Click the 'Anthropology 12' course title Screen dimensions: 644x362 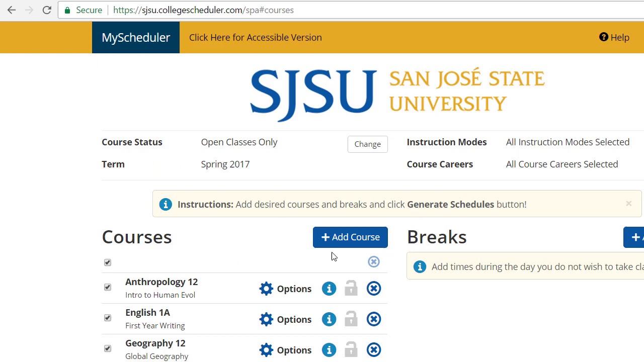click(x=162, y=282)
